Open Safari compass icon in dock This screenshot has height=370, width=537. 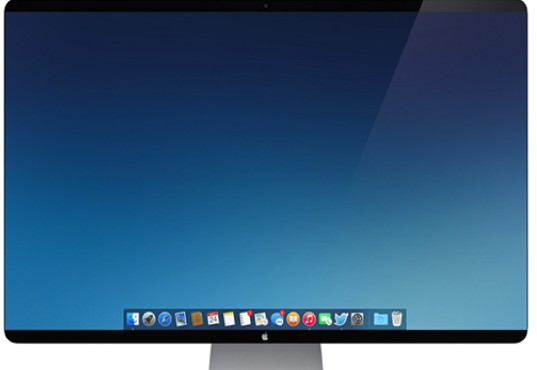(165, 319)
